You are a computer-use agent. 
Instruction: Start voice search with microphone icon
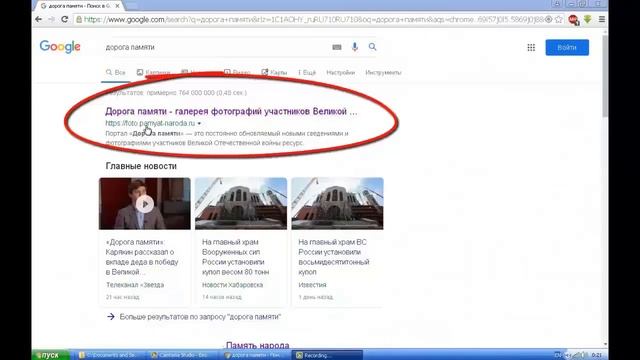(x=355, y=47)
